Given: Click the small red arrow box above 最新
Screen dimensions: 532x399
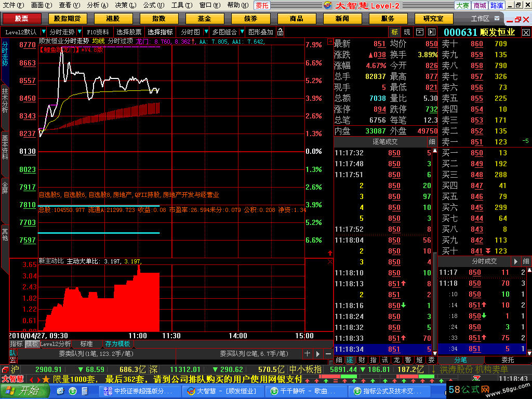Looking at the screenshot, I should pos(330,42).
